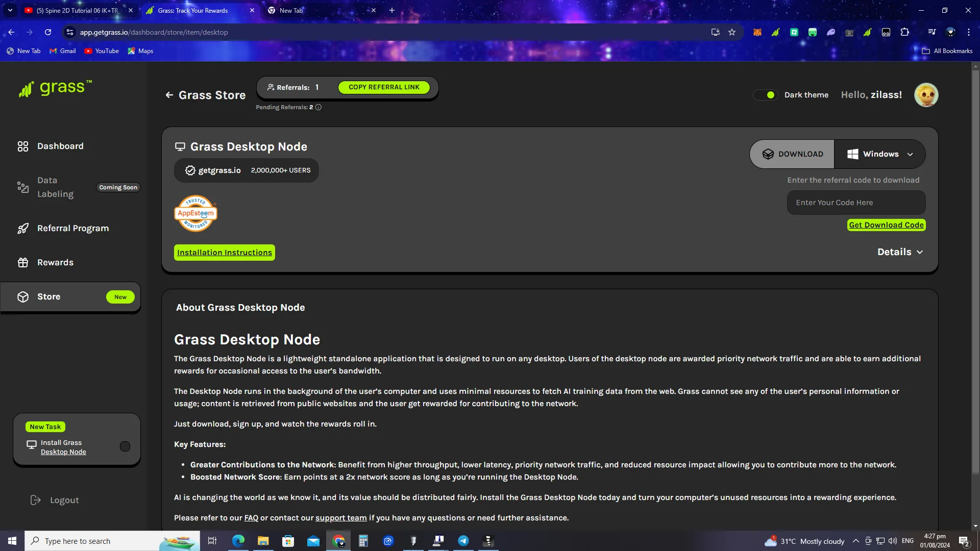Open the FAQ link
Image resolution: width=980 pixels, height=551 pixels.
click(251, 518)
